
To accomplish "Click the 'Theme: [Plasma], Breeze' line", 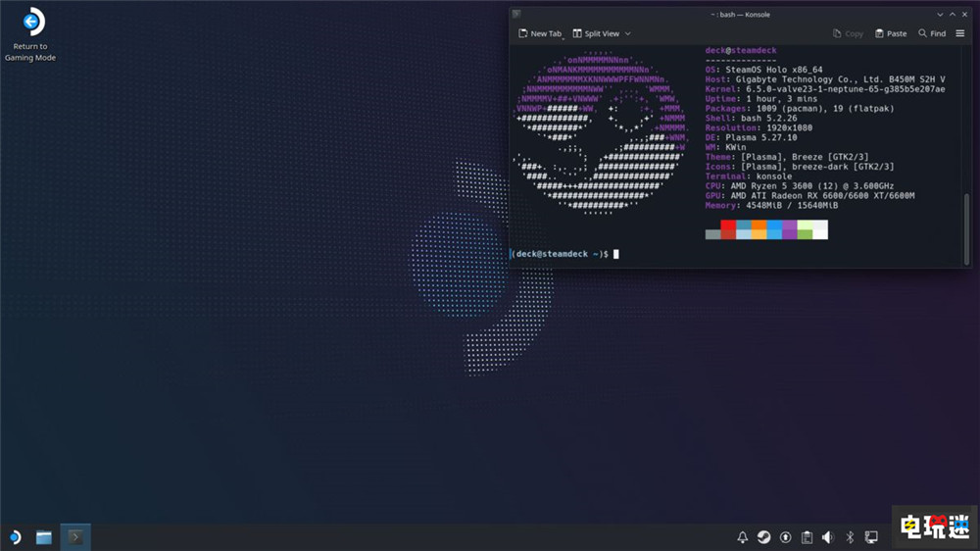I will point(787,157).
